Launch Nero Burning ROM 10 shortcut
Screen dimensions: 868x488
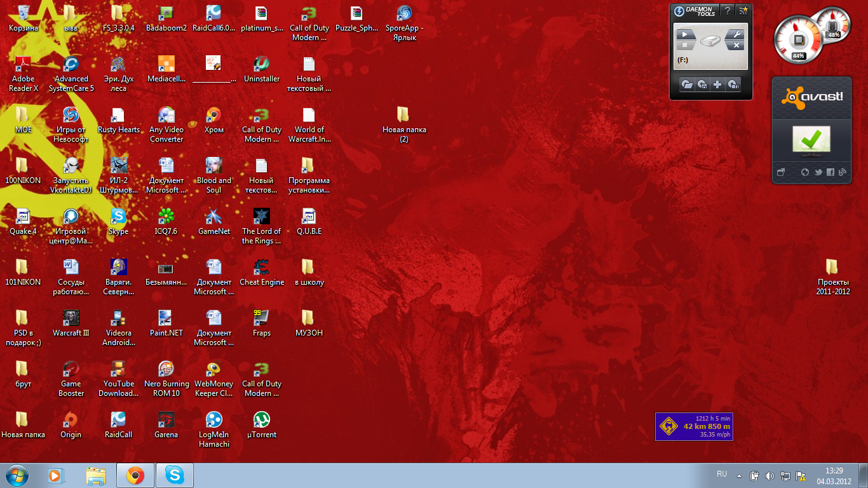[x=166, y=378]
